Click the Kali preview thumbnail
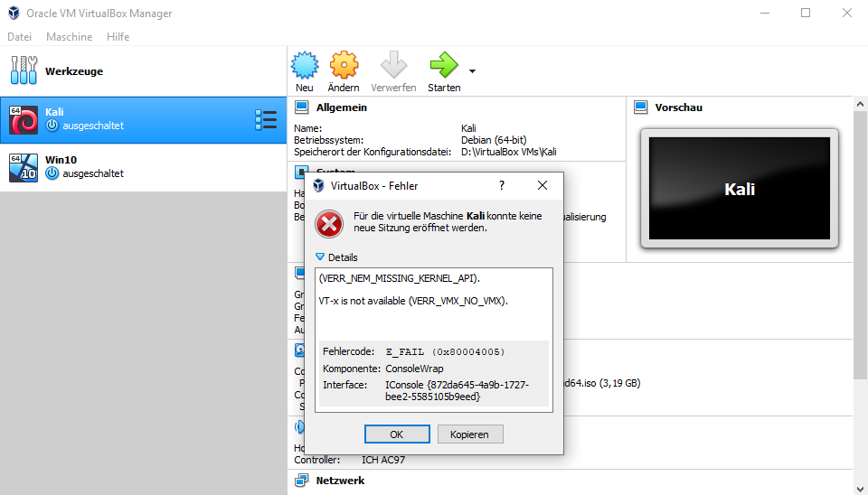This screenshot has width=868, height=495. click(740, 189)
